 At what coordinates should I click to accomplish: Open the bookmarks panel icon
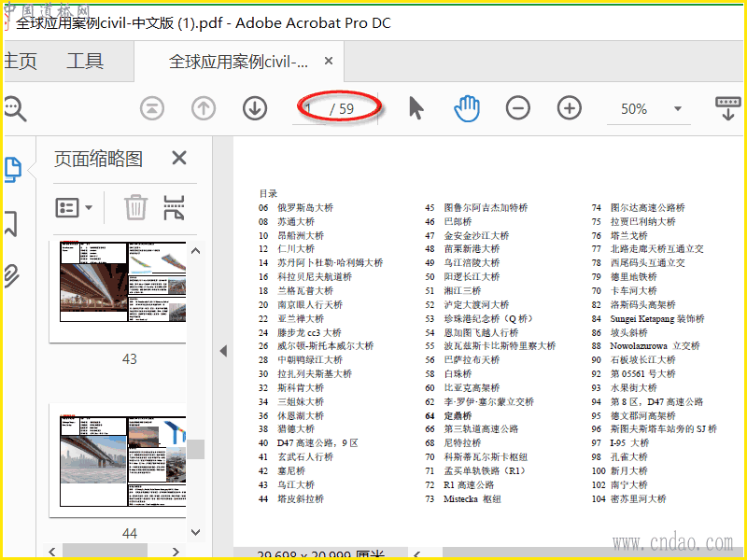[11, 223]
